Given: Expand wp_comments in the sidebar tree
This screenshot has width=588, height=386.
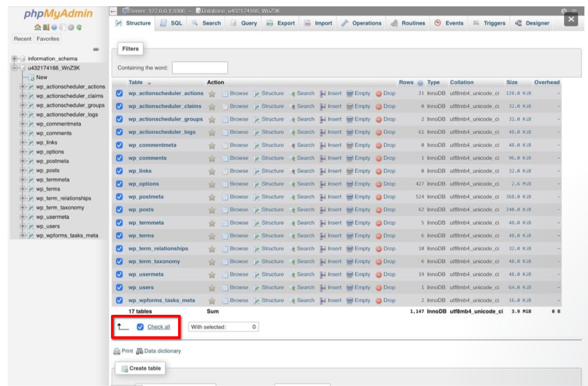Looking at the screenshot, I should (x=23, y=133).
